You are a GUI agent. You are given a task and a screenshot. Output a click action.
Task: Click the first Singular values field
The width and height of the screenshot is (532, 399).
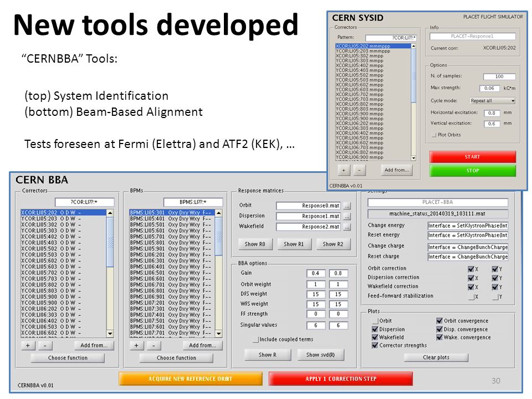tap(315, 325)
